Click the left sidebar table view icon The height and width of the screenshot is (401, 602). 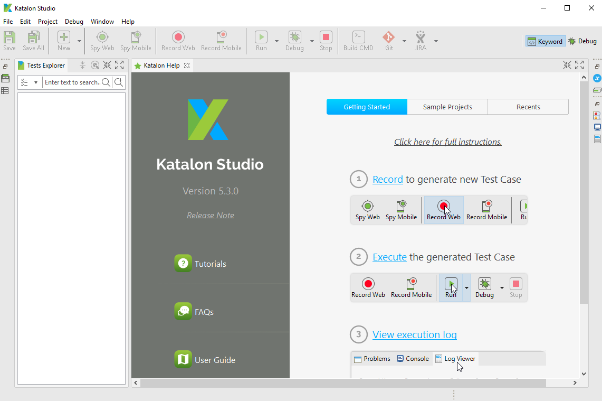click(5, 91)
